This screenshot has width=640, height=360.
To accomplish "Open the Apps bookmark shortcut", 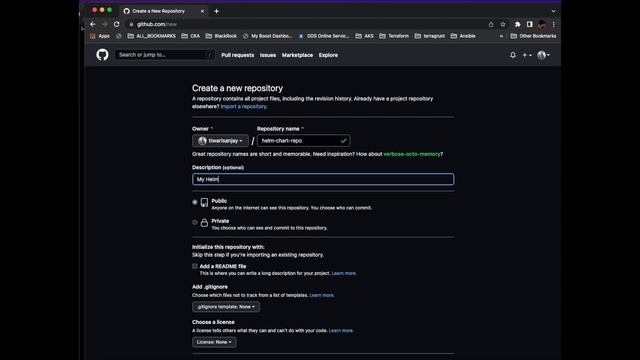I will (x=100, y=36).
